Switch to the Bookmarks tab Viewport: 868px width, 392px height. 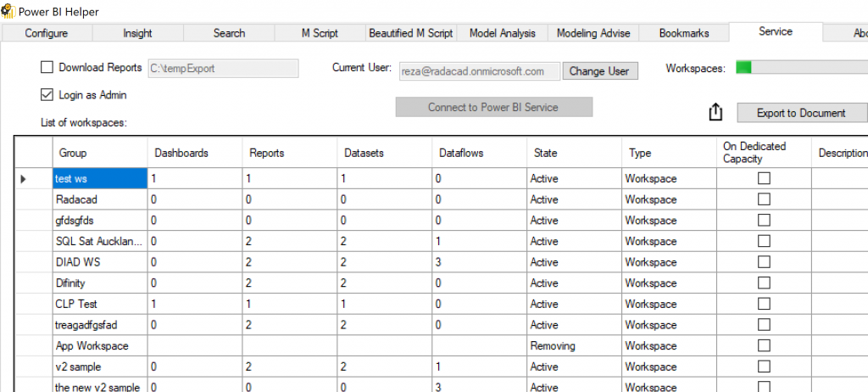pos(684,33)
